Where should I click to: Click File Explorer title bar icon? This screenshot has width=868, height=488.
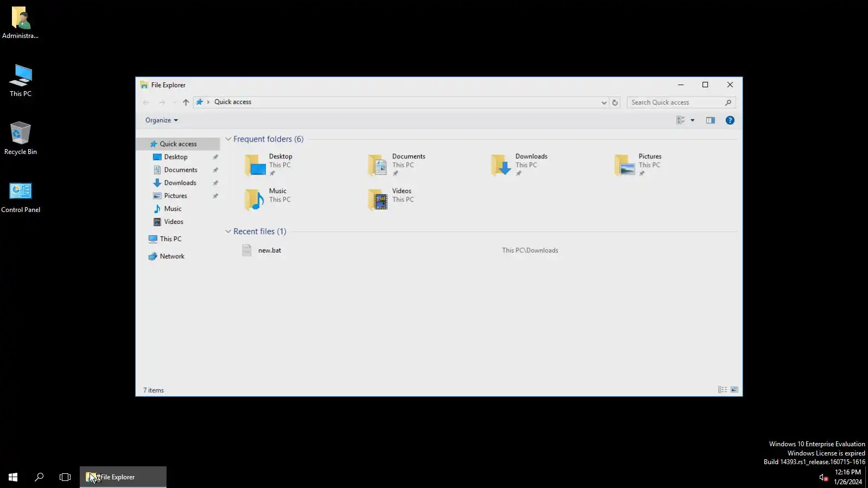pos(144,85)
